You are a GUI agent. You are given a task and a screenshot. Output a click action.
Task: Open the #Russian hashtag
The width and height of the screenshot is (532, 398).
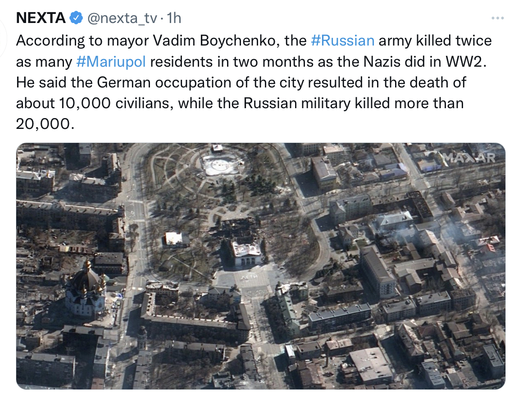[x=343, y=41]
